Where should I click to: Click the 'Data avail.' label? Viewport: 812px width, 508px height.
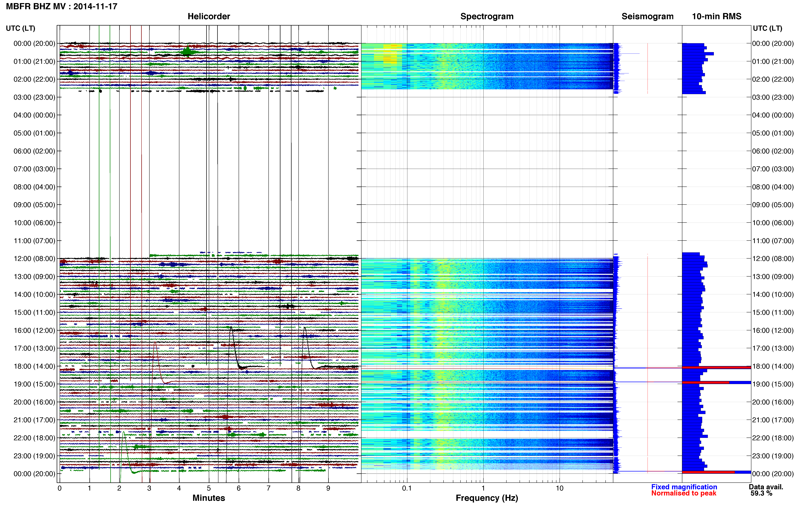pos(766,487)
